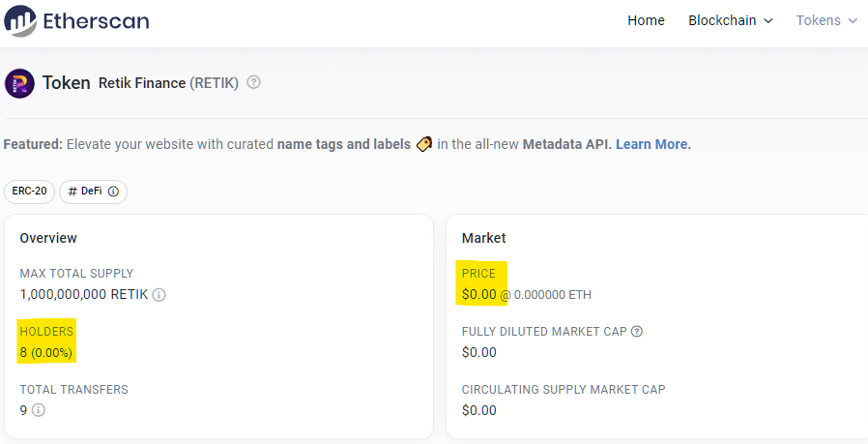Click the ERC-20 tag button
This screenshot has height=444, width=868.
click(29, 192)
